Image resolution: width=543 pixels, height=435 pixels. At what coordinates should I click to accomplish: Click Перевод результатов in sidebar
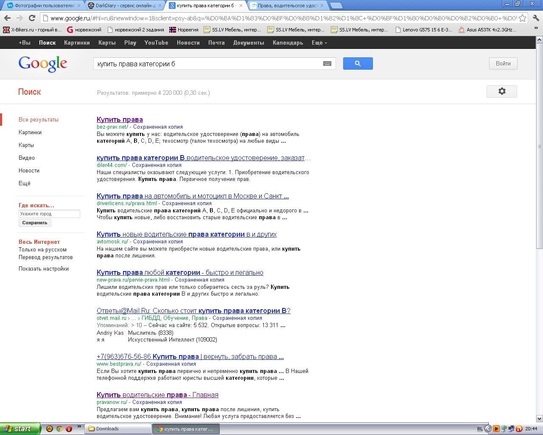45,257
